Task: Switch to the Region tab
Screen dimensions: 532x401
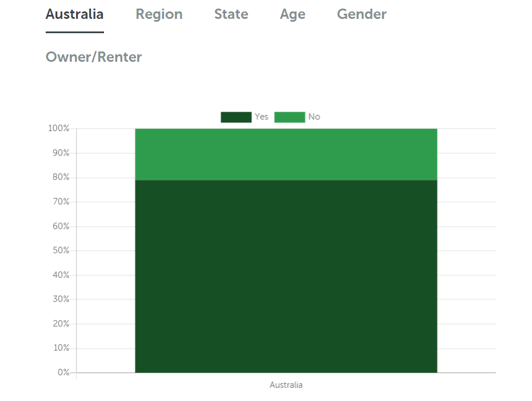Action: [x=159, y=14]
